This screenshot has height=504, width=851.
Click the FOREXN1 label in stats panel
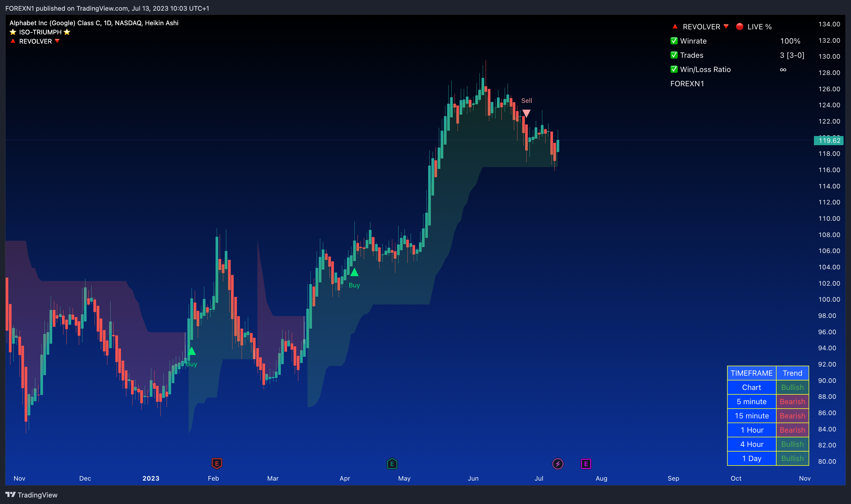[x=687, y=84]
